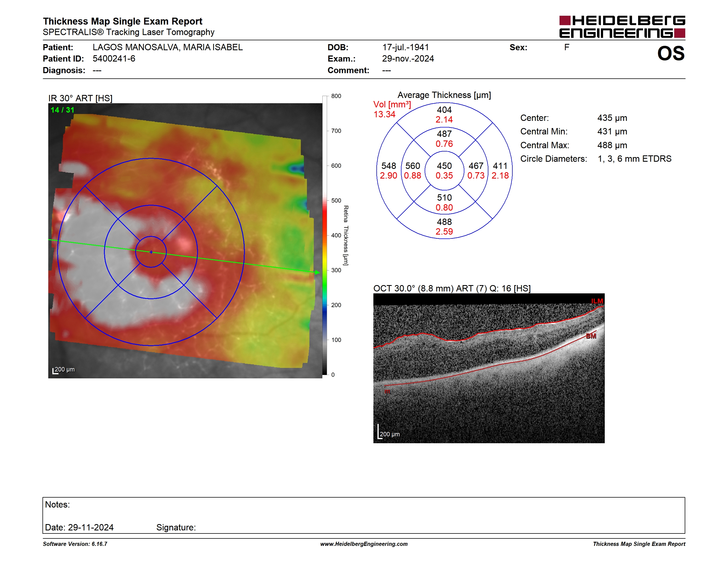Click the Retina Thickness [µm] axis label

(x=346, y=235)
